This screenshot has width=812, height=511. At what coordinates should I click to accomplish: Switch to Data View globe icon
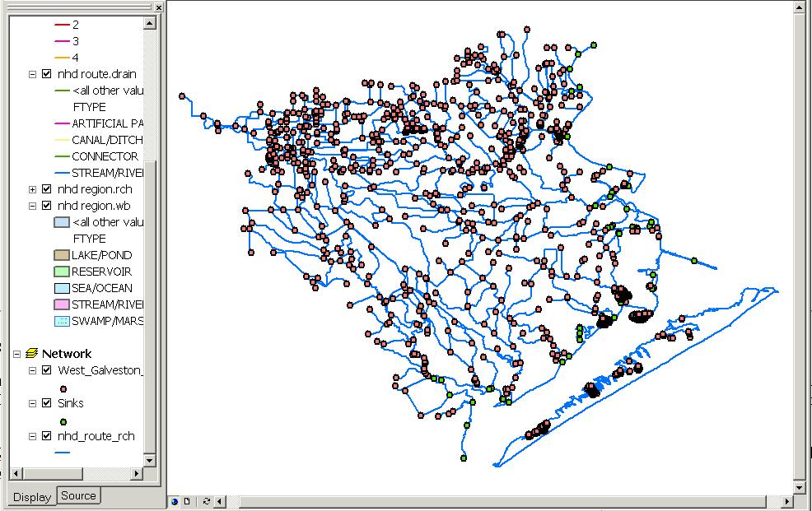175,501
